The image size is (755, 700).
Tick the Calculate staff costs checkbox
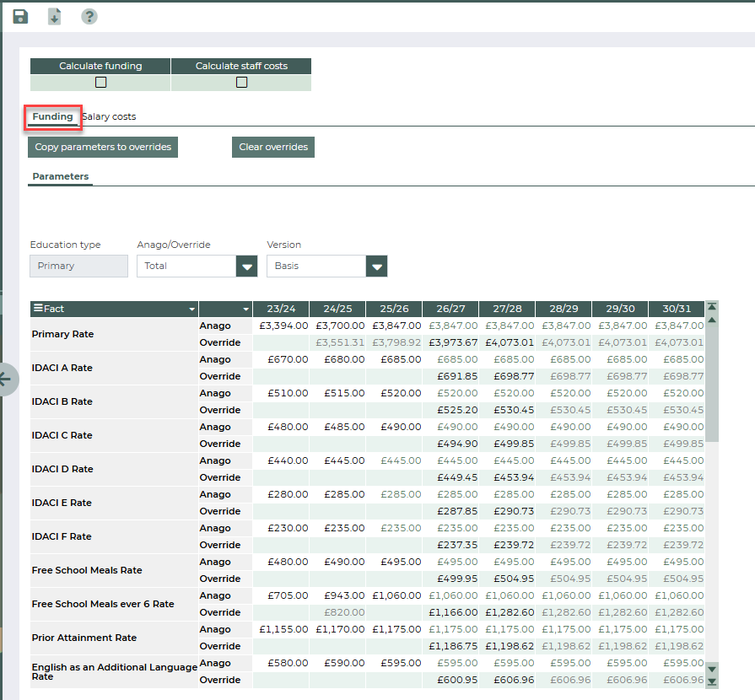(x=241, y=83)
